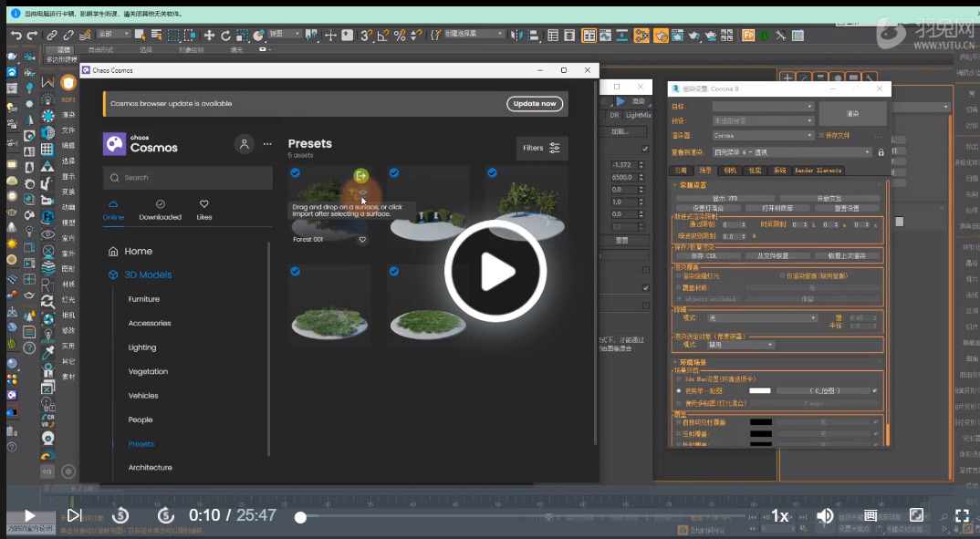Open the three-dots more options menu in Cosmos
The width and height of the screenshot is (980, 539).
point(267,144)
